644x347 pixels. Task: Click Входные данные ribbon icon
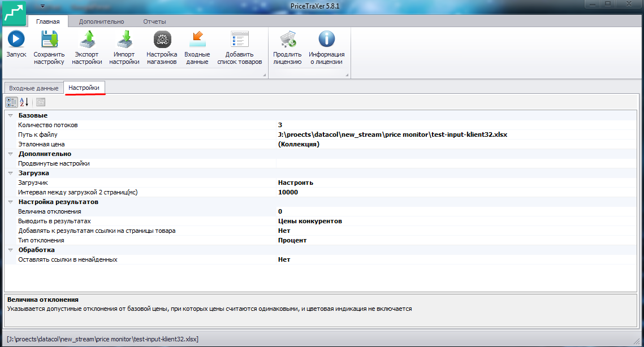point(197,40)
